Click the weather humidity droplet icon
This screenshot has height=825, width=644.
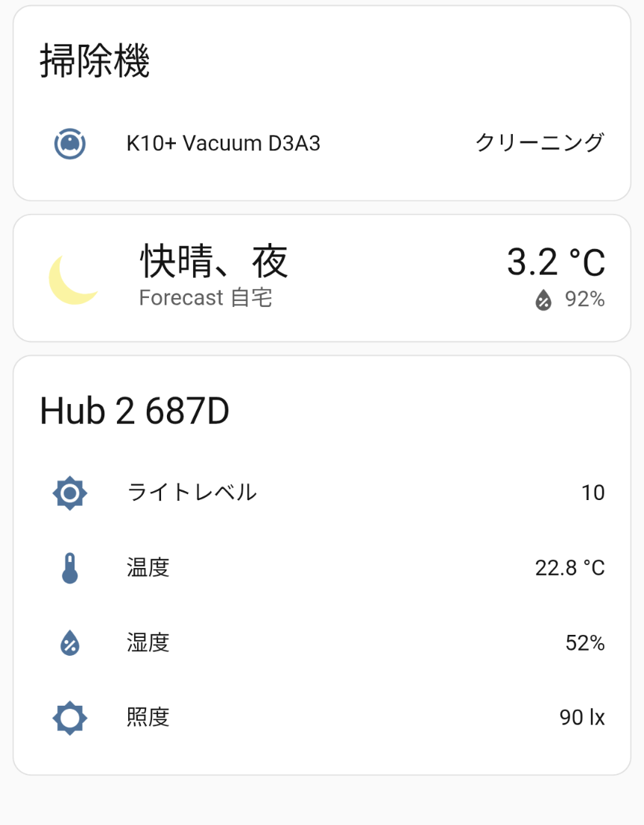click(x=543, y=300)
